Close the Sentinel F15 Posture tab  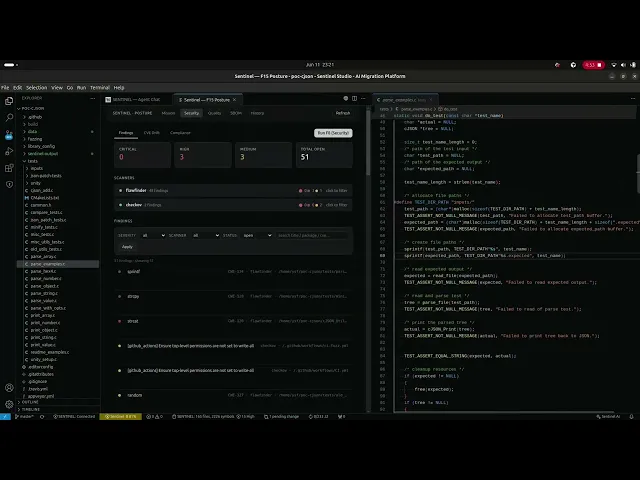pos(234,100)
